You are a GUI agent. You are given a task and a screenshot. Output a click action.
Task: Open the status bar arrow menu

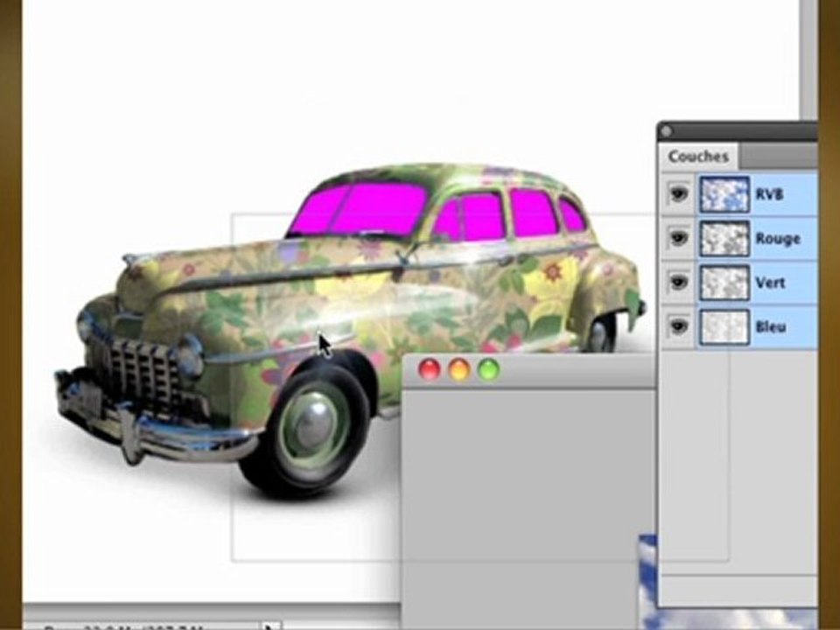pyautogui.click(x=271, y=625)
